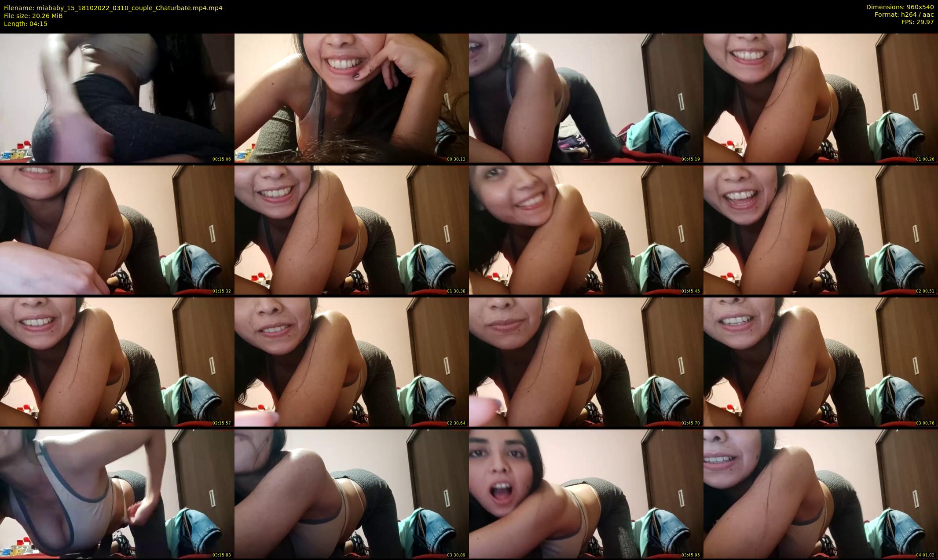Select the frame at 00:30.13
Image resolution: width=938 pixels, height=560 pixels.
[351, 98]
